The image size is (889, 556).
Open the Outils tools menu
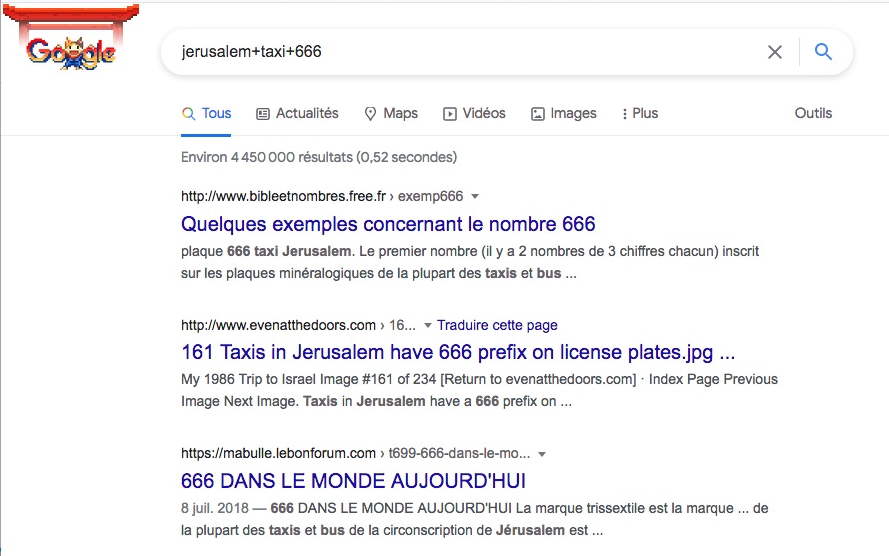pyautogui.click(x=813, y=113)
